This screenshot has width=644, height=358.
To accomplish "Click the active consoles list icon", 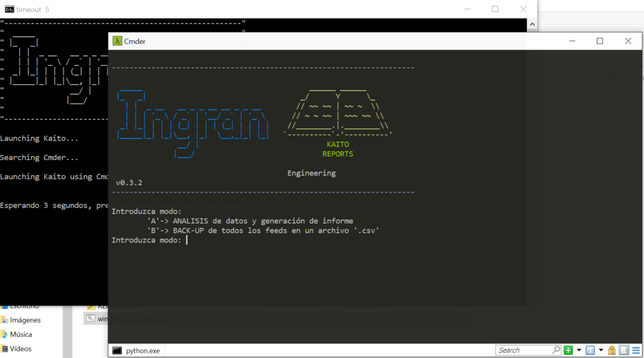I will [591, 350].
